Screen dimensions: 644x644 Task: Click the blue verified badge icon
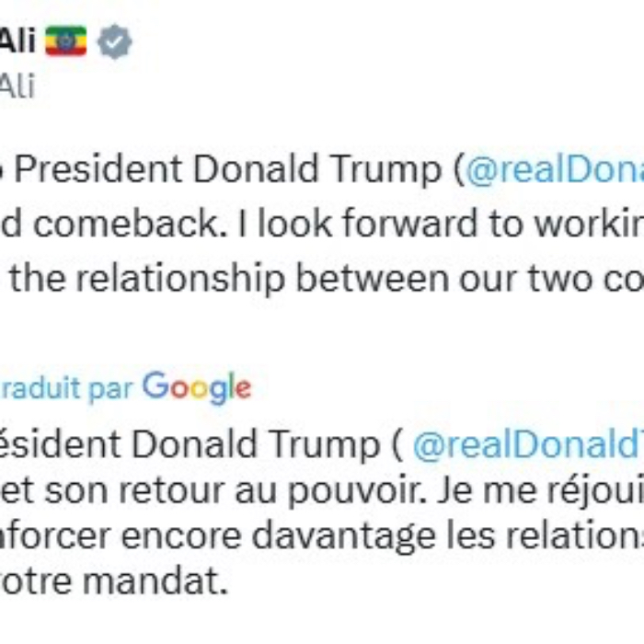115,42
